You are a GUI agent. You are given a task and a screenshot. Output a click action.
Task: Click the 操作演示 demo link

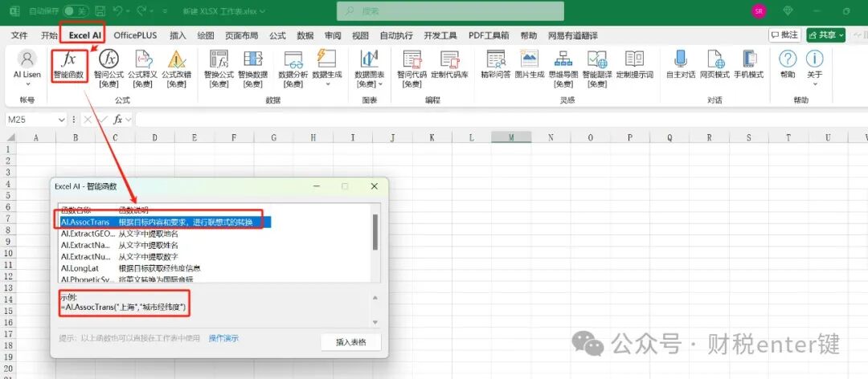pos(223,338)
